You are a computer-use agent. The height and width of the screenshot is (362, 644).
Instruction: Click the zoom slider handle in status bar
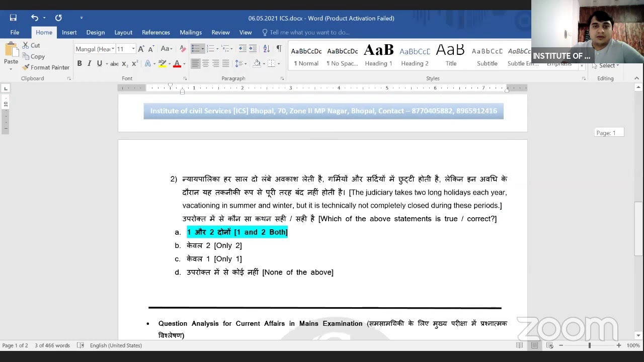click(x=589, y=345)
